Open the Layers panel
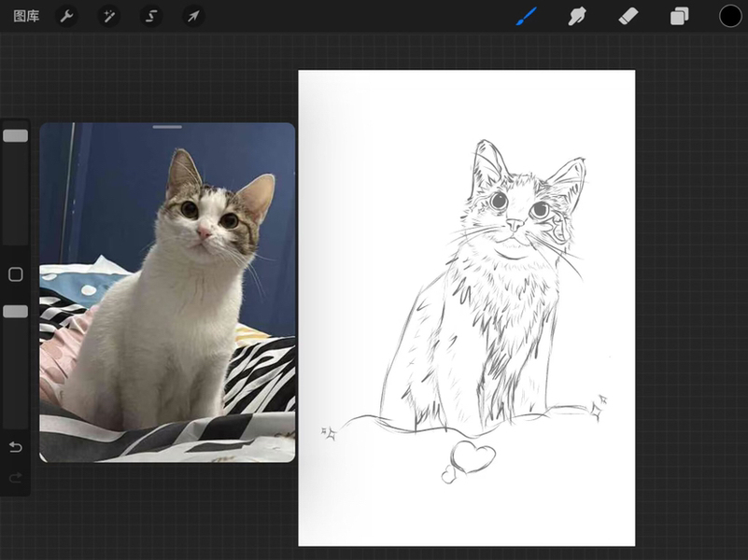Viewport: 748px width, 560px height. (679, 17)
